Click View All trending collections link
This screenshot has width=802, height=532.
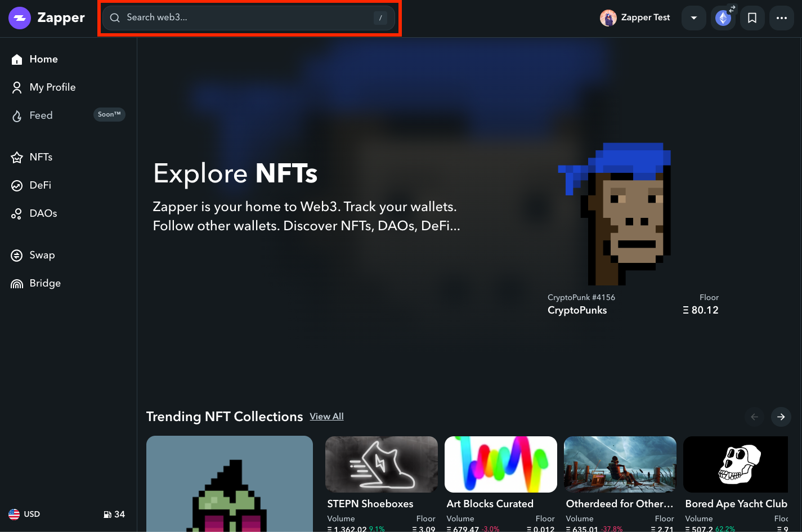(x=326, y=417)
